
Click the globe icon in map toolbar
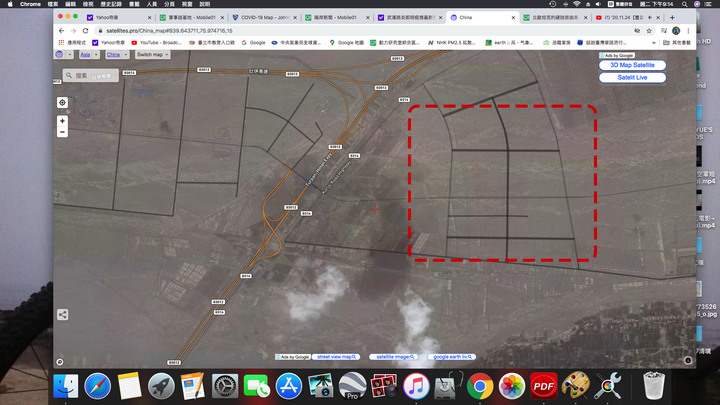59,54
